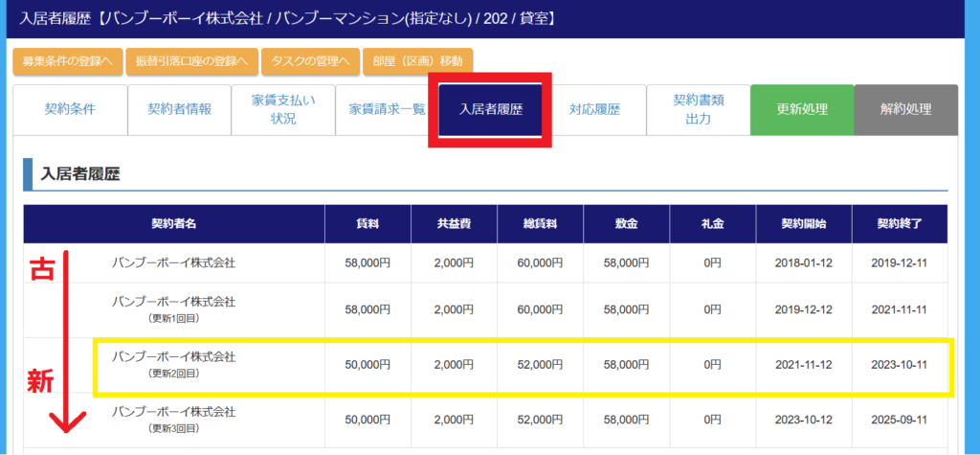Image resolution: width=980 pixels, height=455 pixels.
Task: Click the gray 解約処理 tab
Action: click(x=905, y=109)
